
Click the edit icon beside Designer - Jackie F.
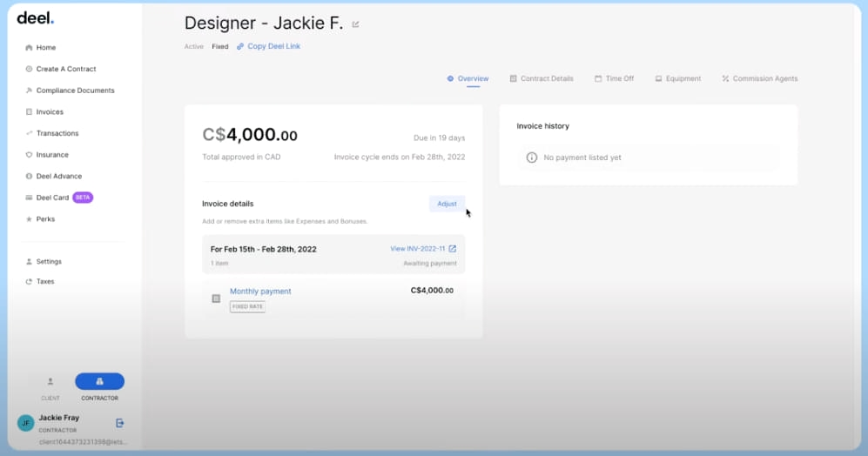355,24
